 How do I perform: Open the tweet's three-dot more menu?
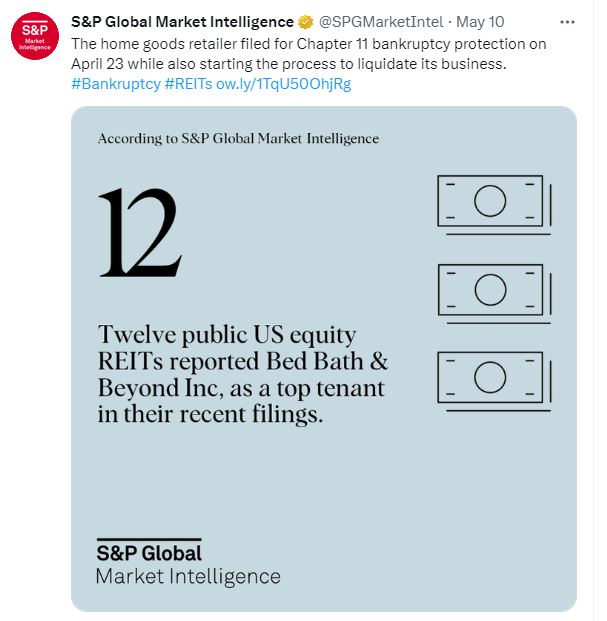[x=568, y=22]
